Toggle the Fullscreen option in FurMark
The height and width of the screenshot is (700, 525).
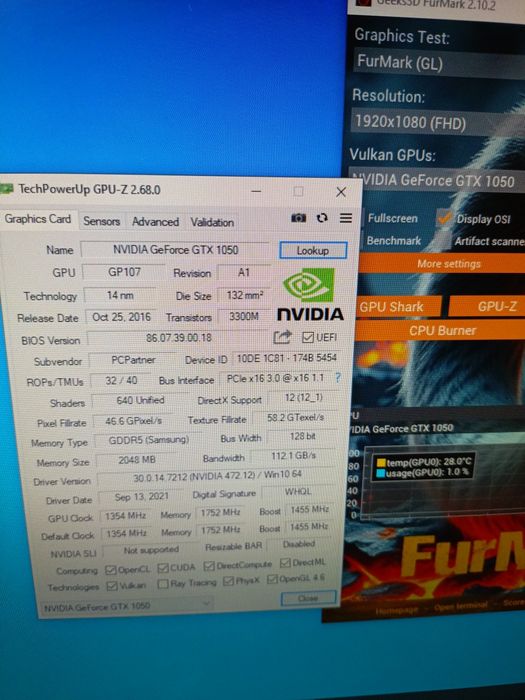tap(392, 218)
